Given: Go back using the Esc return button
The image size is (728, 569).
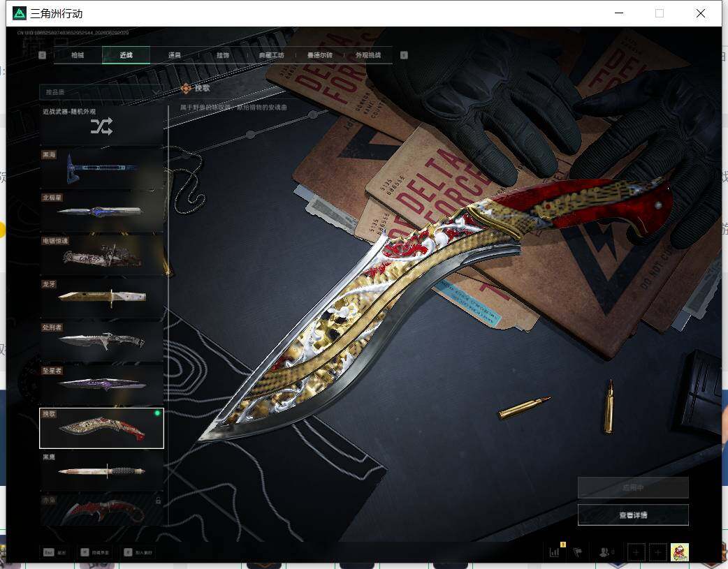Looking at the screenshot, I should tap(54, 552).
